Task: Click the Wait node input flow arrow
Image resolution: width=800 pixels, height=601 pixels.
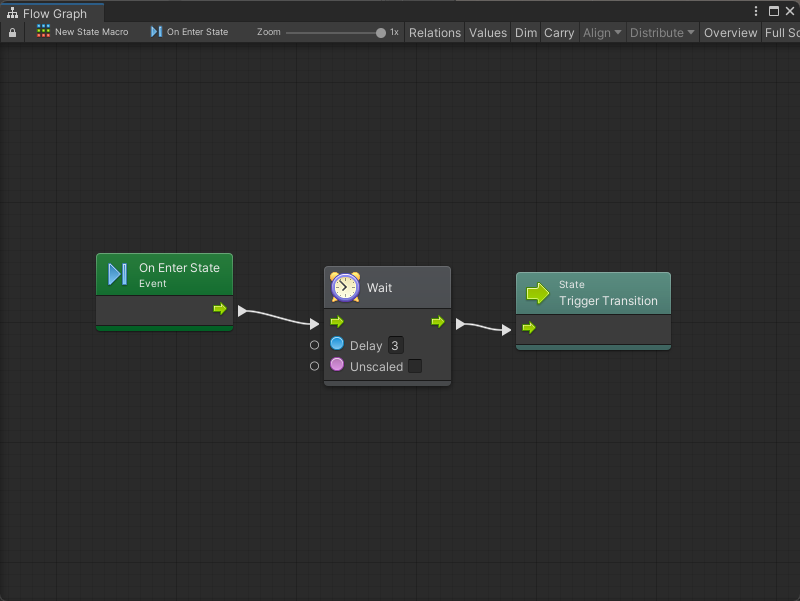Action: 337,322
